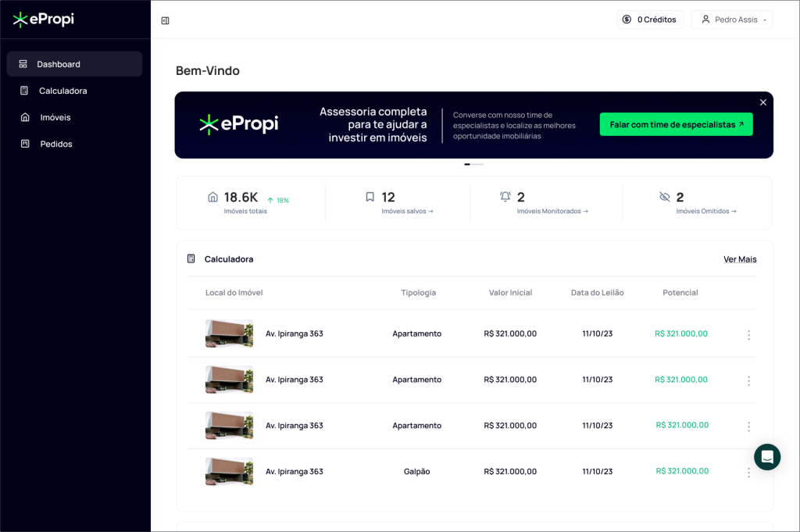The image size is (800, 532).
Task: Click Falar com time de especialistas
Action: point(676,124)
